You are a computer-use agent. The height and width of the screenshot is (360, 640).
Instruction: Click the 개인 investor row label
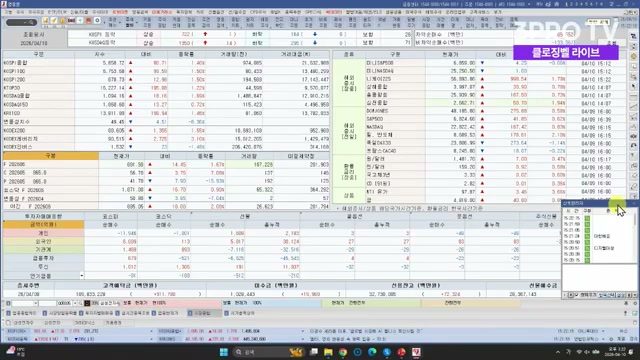click(43, 233)
